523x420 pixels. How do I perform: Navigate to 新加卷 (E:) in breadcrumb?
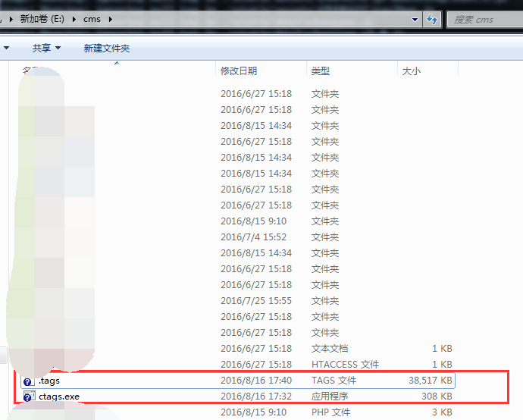(x=42, y=19)
